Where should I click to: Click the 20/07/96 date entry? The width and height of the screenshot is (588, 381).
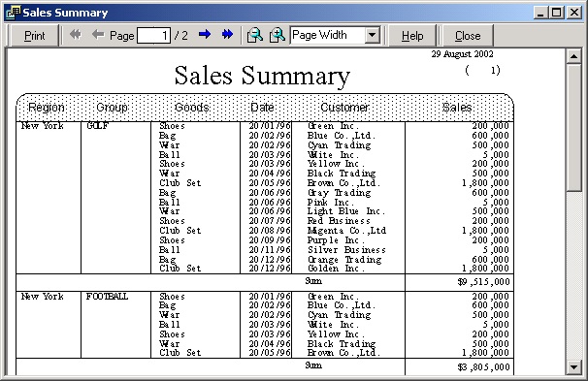click(270, 221)
